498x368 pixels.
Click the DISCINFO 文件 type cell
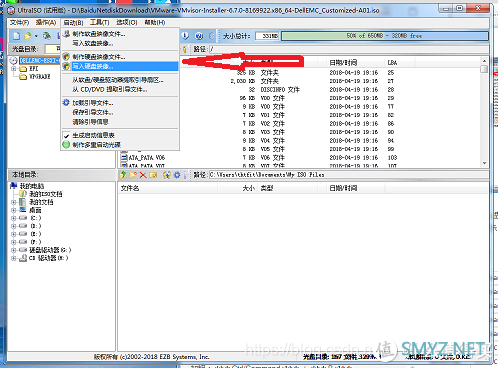click(280, 89)
